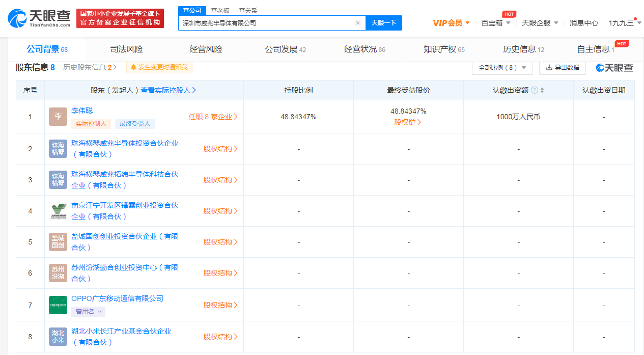The image size is (644, 355).
Task: Switch to 知识产权 tab
Action: point(444,49)
